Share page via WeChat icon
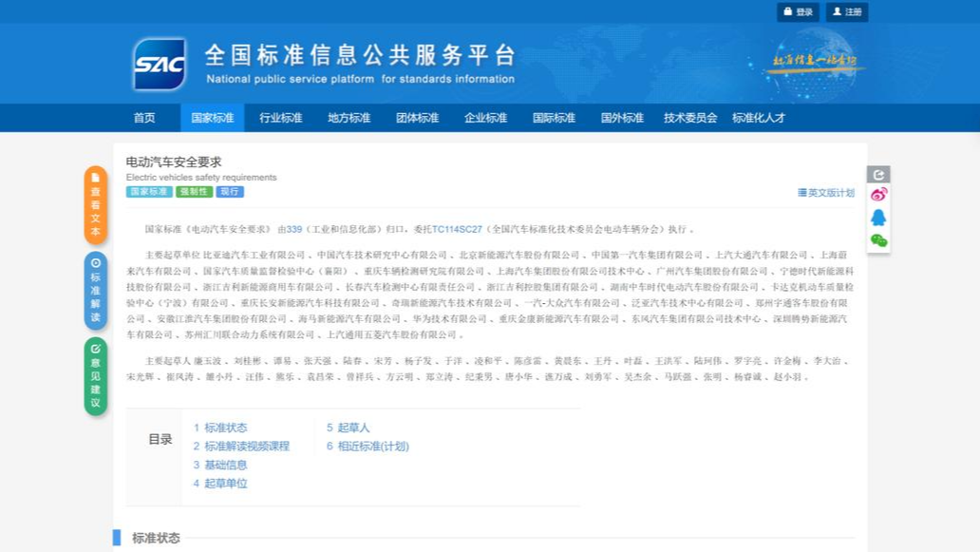The height and width of the screenshot is (552, 980). (x=878, y=240)
